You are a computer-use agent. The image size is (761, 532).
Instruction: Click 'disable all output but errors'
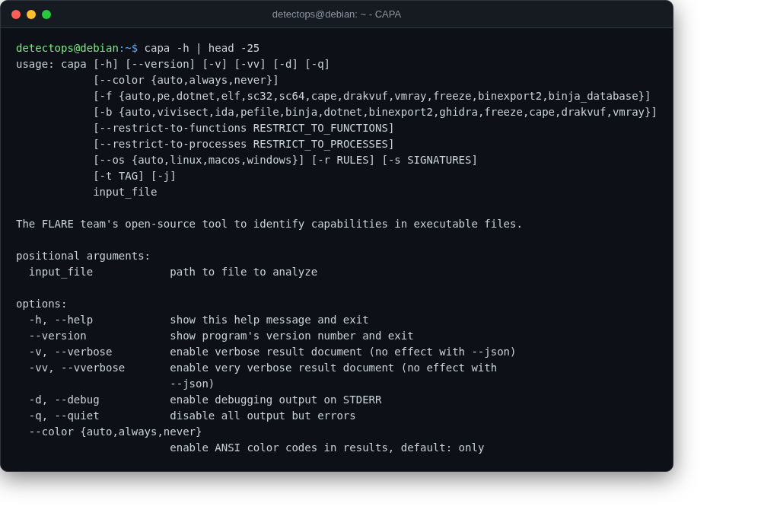click(x=263, y=416)
